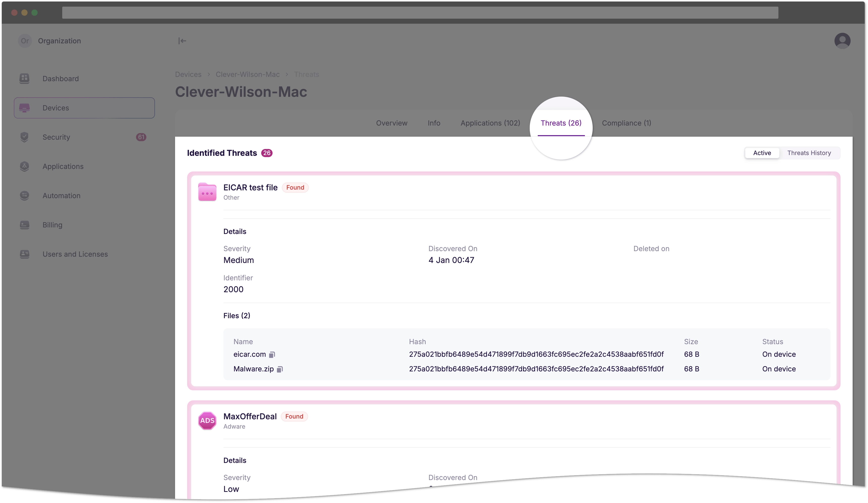This screenshot has width=868, height=503.
Task: Click the Automation sidebar icon
Action: pos(24,195)
